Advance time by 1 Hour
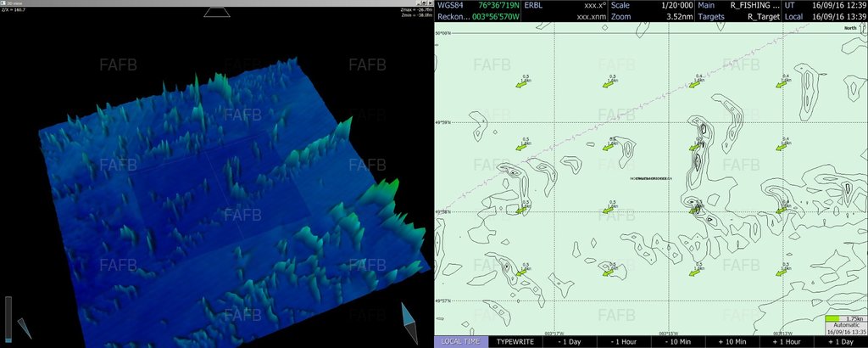868x348 pixels. [x=786, y=341]
